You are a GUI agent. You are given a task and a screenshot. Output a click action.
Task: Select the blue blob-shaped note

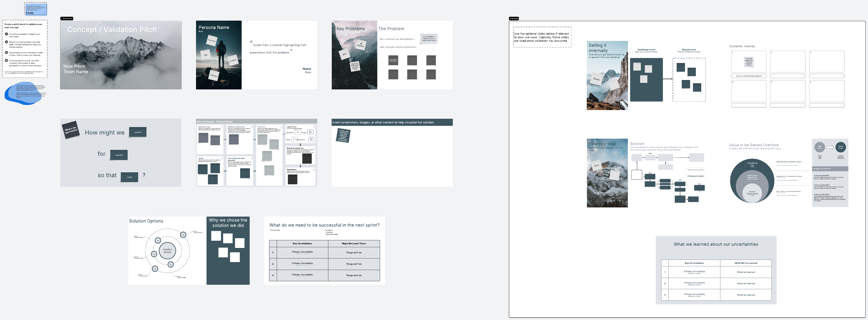[25, 93]
